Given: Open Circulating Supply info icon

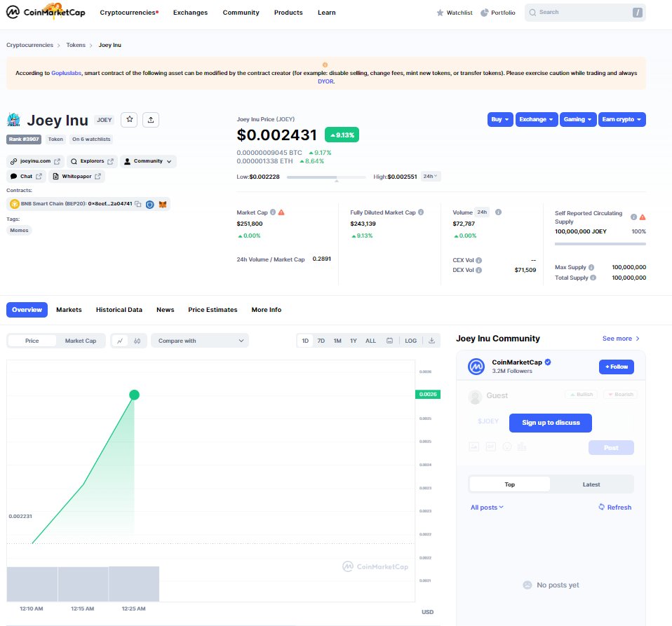Looking at the screenshot, I should [633, 217].
